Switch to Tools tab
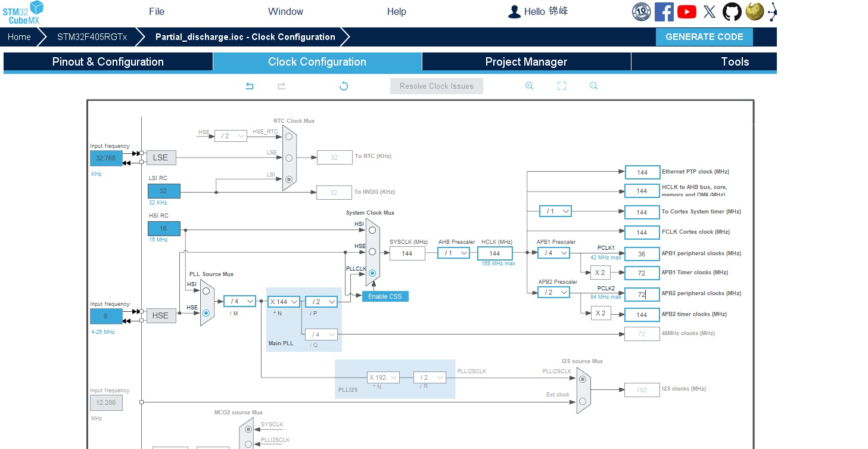This screenshot has width=868, height=449. point(704,62)
